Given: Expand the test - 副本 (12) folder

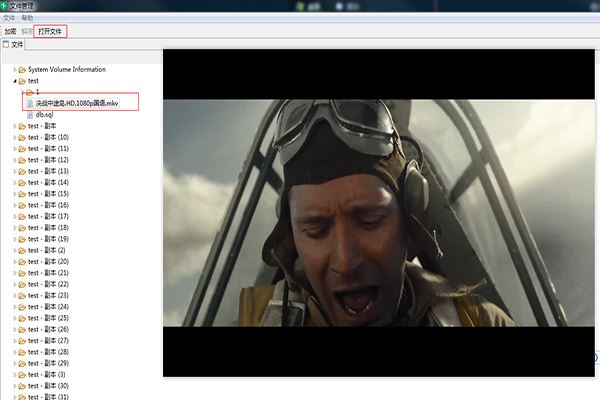Looking at the screenshot, I should tap(15, 160).
